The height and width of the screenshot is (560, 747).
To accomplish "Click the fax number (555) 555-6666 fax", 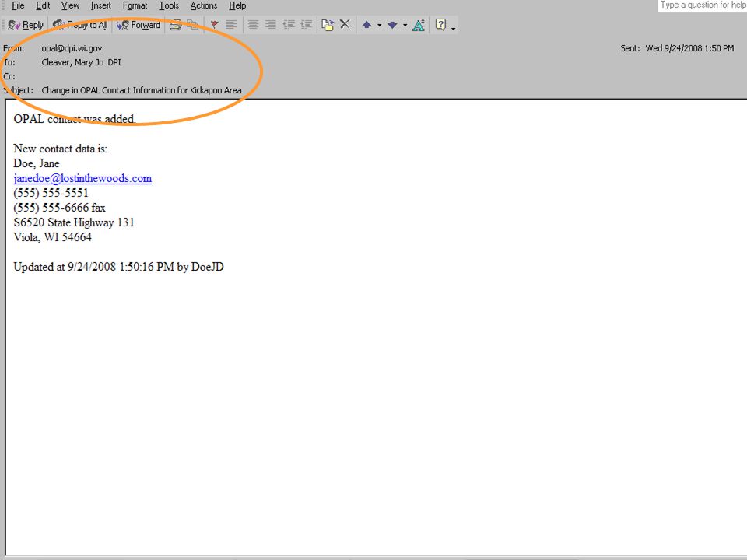I will [60, 208].
